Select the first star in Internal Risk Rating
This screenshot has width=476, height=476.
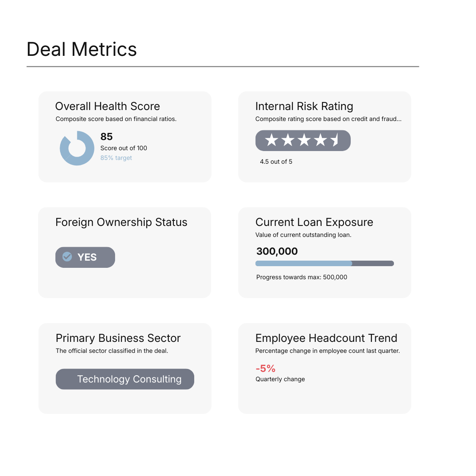(271, 140)
